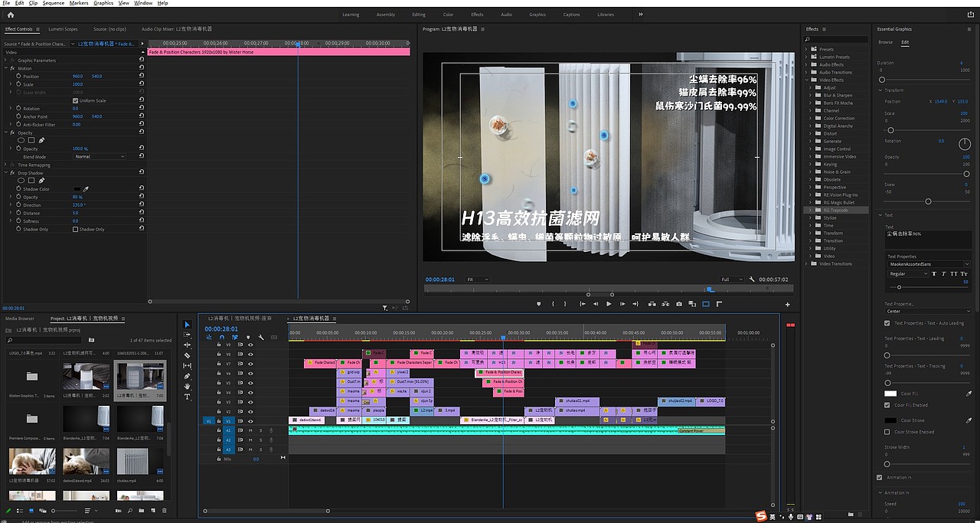Screen dimensions: 980x523
Task: Select the Track Select Forward tool
Action: pos(188,335)
